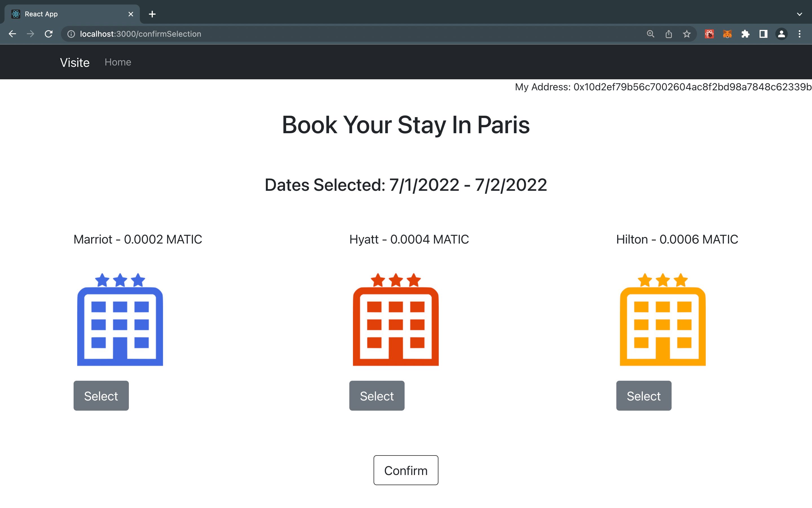Viewport: 812px width, 508px height.
Task: Click the My Address wallet text
Action: point(663,87)
